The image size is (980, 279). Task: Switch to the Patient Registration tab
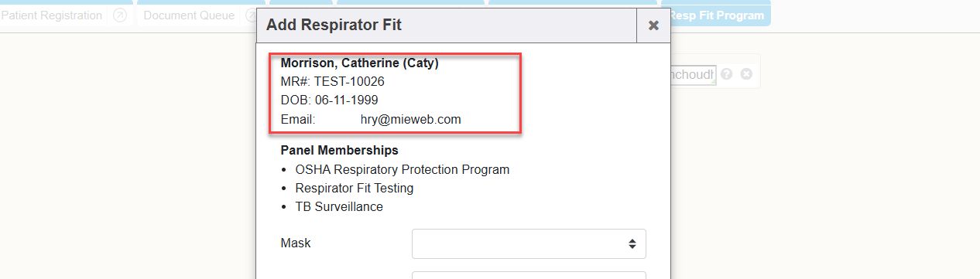click(51, 15)
